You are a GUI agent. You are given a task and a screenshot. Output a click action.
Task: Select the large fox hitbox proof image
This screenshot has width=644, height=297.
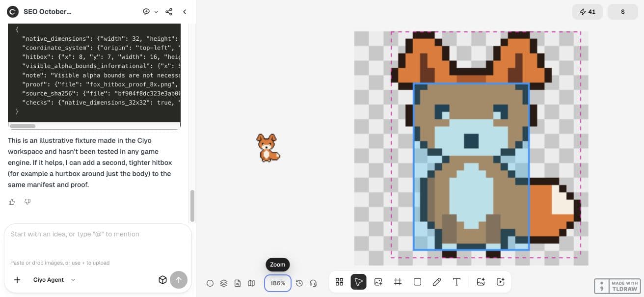(471, 148)
